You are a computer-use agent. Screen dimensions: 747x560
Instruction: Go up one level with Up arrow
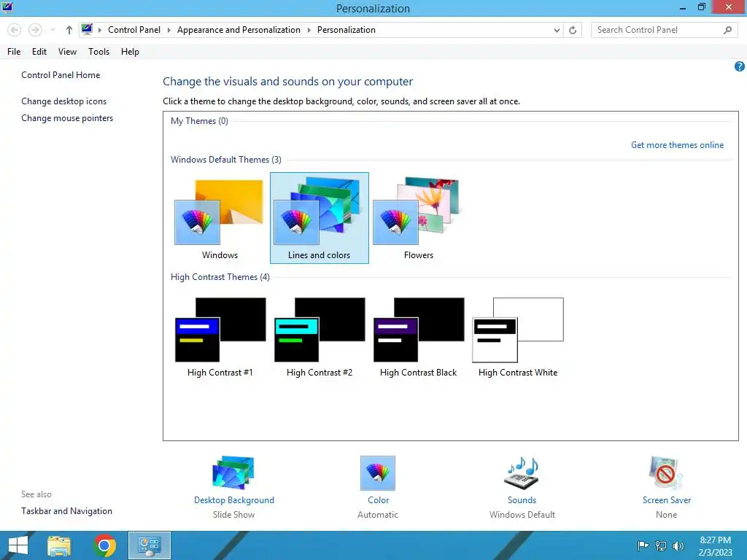(x=69, y=30)
